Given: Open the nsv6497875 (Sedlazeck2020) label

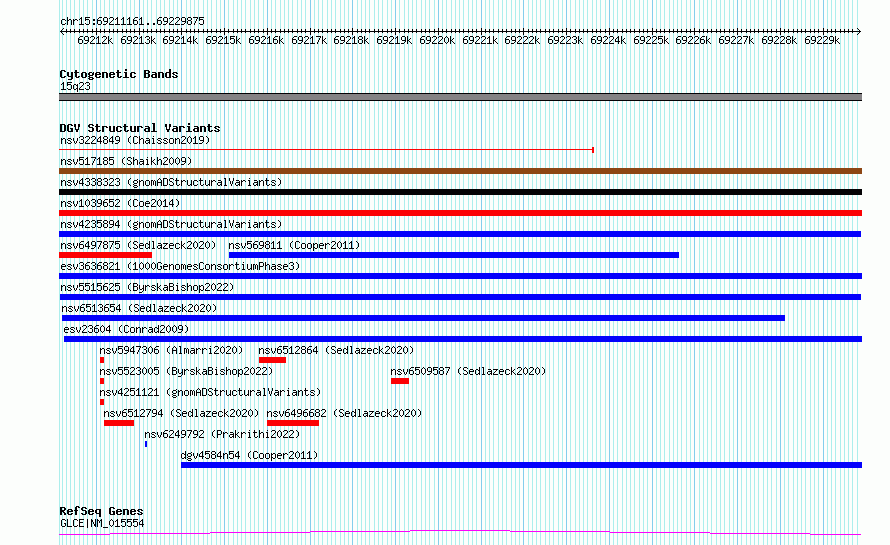Looking at the screenshot, I should [138, 245].
